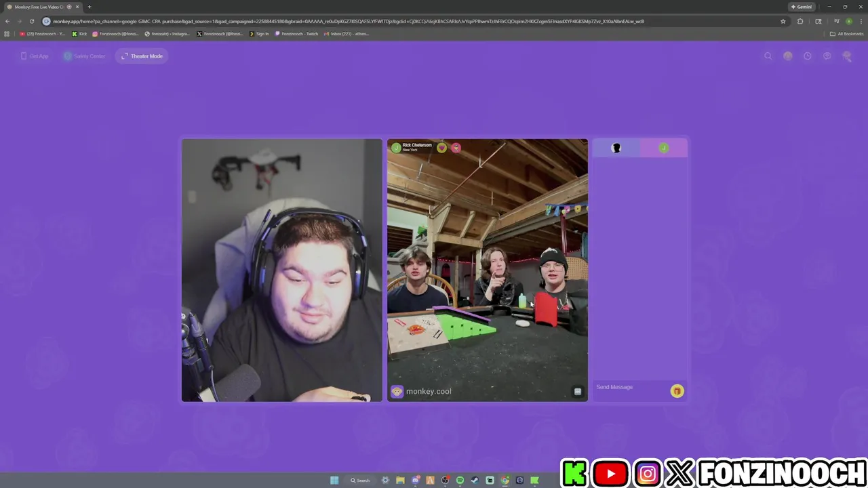Open the Windows Start menu

[334, 481]
